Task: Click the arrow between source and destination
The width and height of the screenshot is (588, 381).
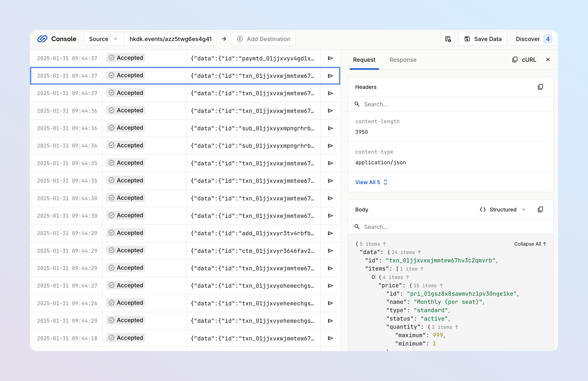Action: pyautogui.click(x=224, y=39)
